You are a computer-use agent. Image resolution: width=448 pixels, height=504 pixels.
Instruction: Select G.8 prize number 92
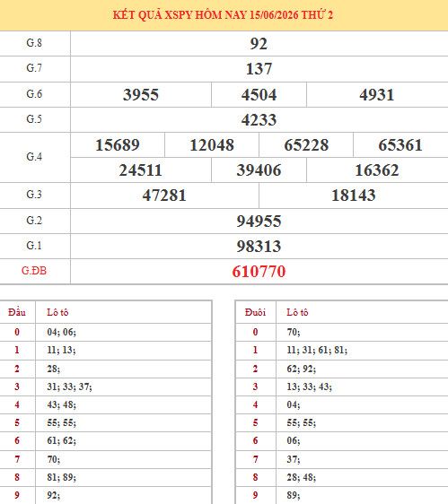click(259, 44)
